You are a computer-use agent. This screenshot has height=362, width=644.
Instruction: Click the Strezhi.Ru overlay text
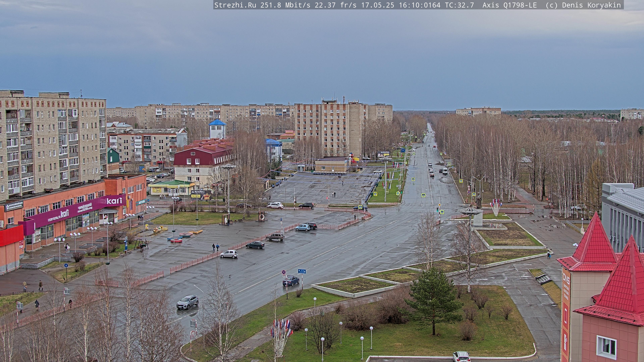(x=235, y=5)
